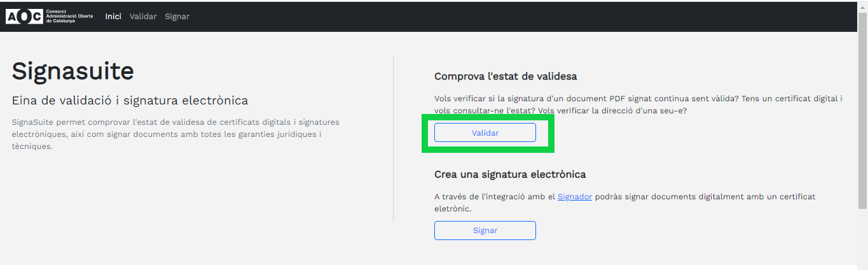
Task: Open the Validar item in the top navigation
Action: [x=143, y=17]
